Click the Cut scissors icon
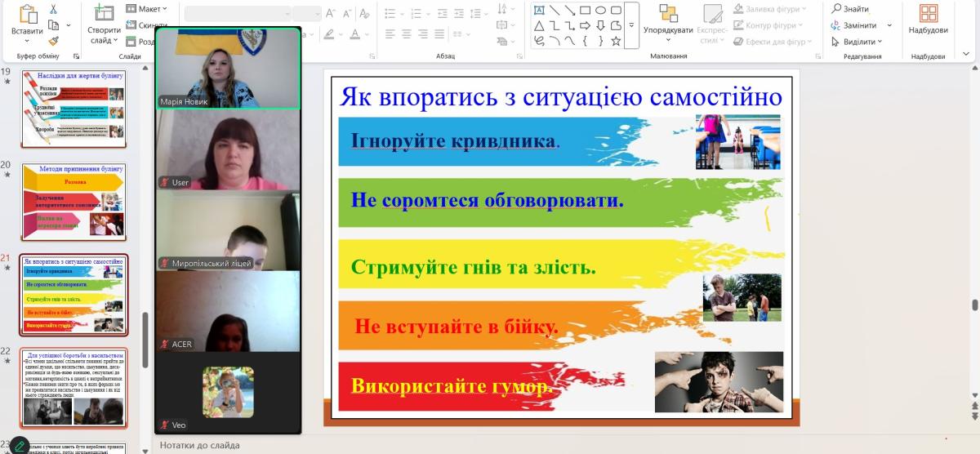Image resolution: width=980 pixels, height=454 pixels. [x=54, y=10]
